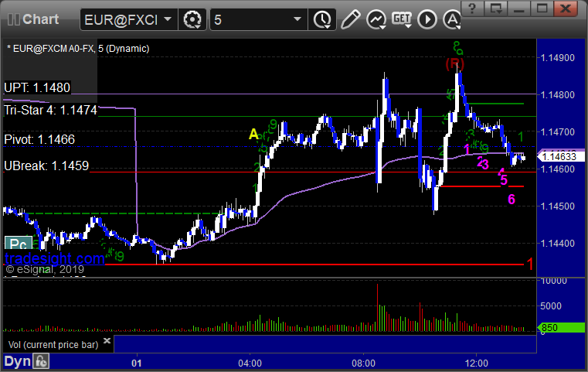Click the help question mark button
The height and width of the screenshot is (372, 588).
coord(472,9)
